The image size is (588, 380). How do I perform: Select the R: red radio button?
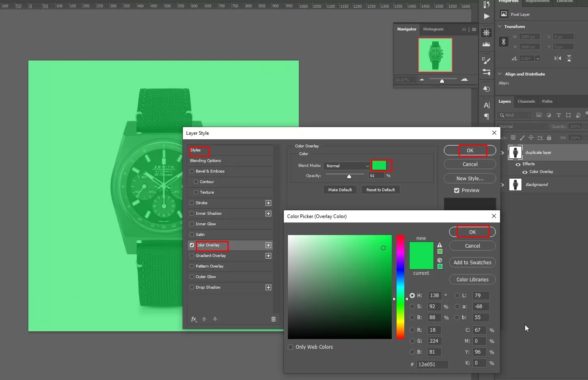[x=412, y=330]
